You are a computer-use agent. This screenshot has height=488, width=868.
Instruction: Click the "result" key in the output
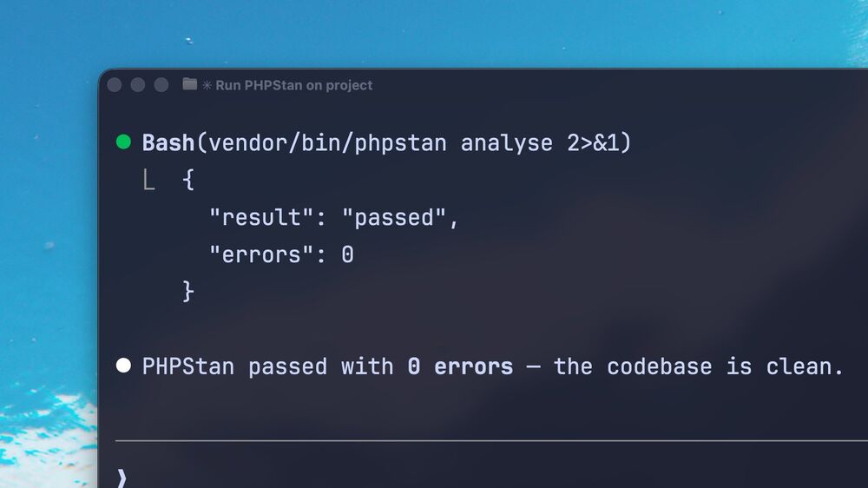(x=261, y=217)
